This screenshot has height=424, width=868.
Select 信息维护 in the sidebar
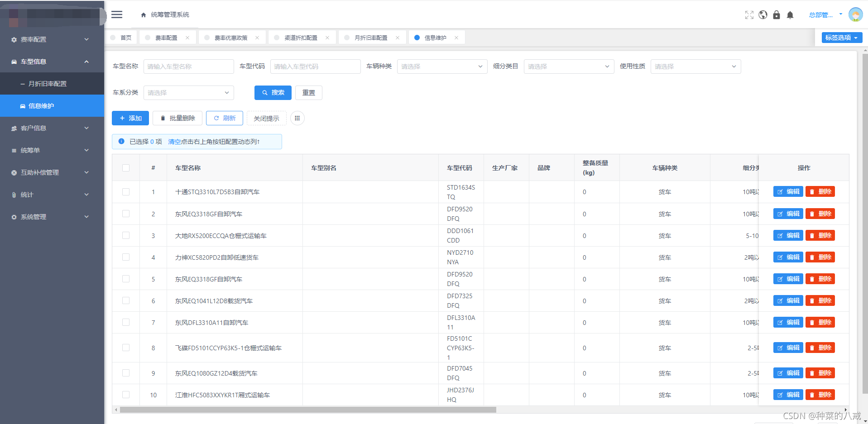pos(52,106)
